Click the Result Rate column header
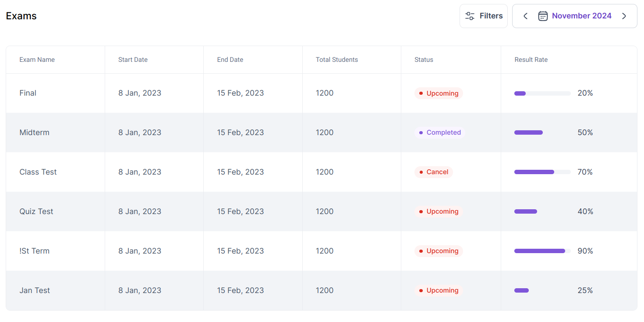This screenshot has height=322, width=644. tap(531, 60)
